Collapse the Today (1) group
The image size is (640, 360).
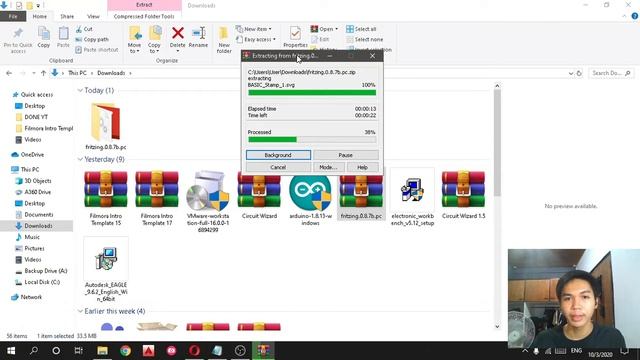[80, 91]
